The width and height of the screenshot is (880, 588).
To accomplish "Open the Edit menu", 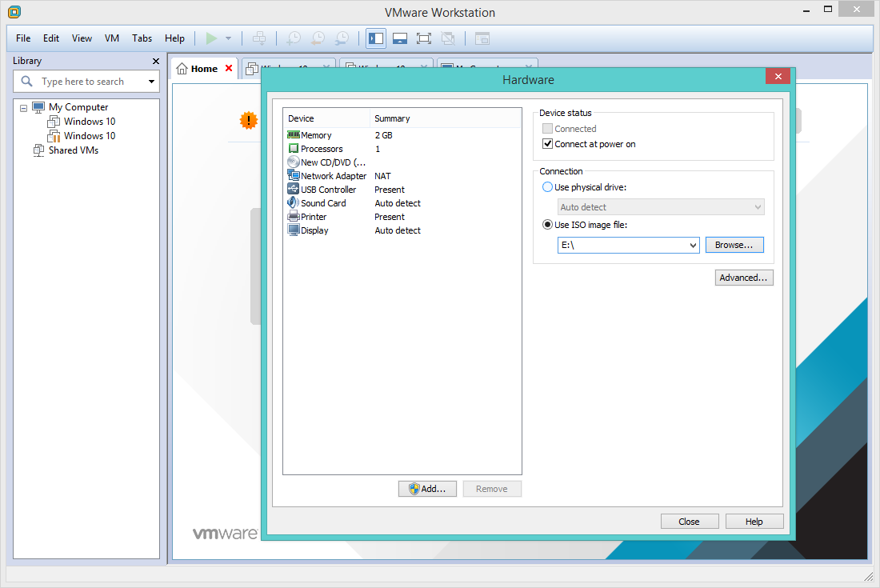I will 51,38.
